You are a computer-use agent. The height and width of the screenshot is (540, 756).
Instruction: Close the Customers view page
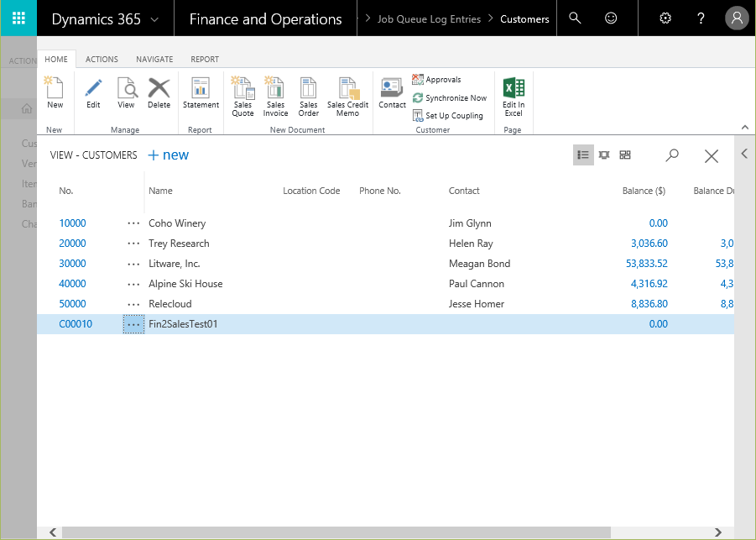(712, 156)
